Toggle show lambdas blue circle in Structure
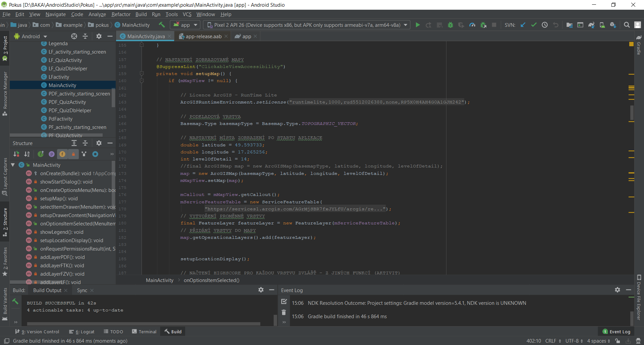644x345 pixels. pyautogui.click(x=95, y=154)
